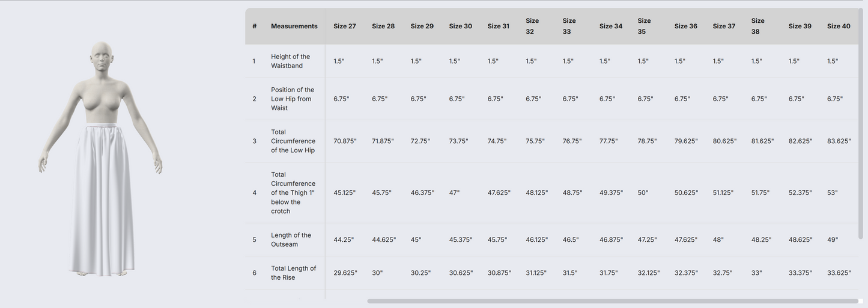
Task: Click the Thigh circumference measurement label
Action: pos(293,193)
